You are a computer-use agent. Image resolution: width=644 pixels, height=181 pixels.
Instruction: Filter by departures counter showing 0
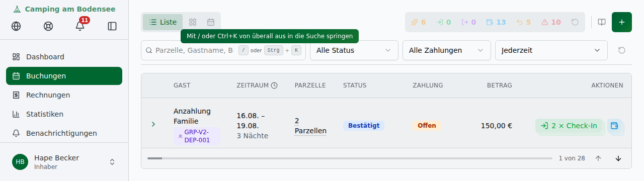[x=469, y=22]
